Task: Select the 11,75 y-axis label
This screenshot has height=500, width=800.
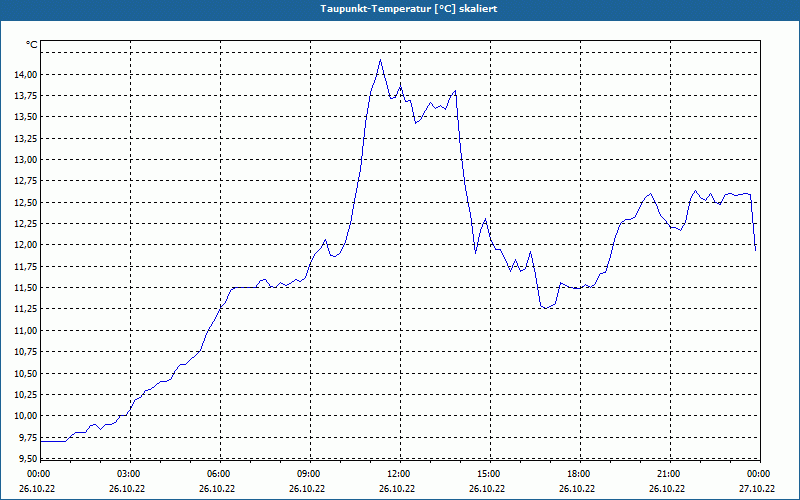Action: [x=26, y=266]
